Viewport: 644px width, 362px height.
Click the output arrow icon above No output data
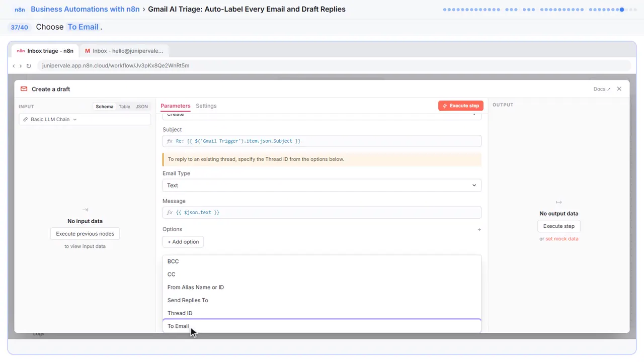click(x=558, y=202)
